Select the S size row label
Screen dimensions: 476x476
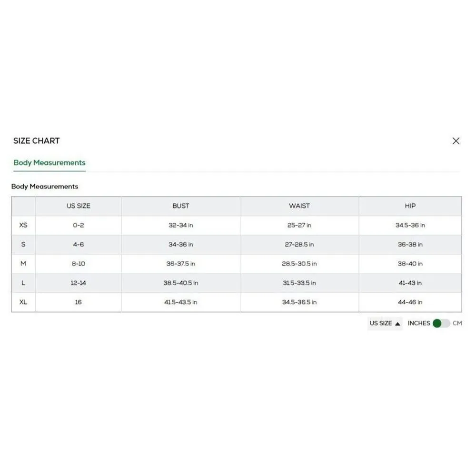point(23,245)
